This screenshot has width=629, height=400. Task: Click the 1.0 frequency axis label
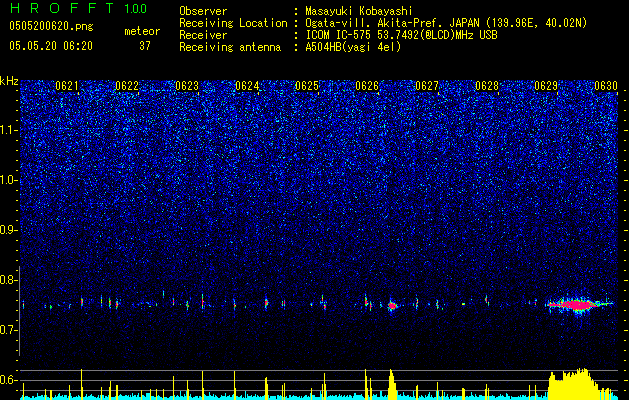coord(8,180)
